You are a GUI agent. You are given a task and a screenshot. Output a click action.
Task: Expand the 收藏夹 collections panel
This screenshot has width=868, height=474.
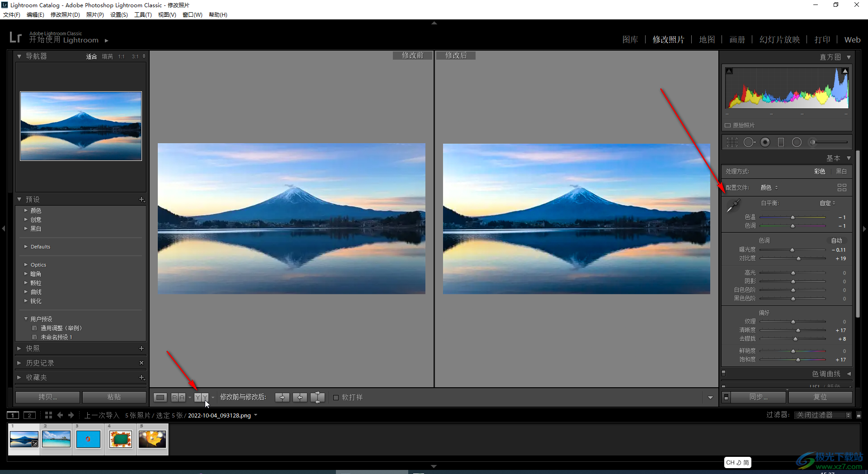(x=19, y=377)
